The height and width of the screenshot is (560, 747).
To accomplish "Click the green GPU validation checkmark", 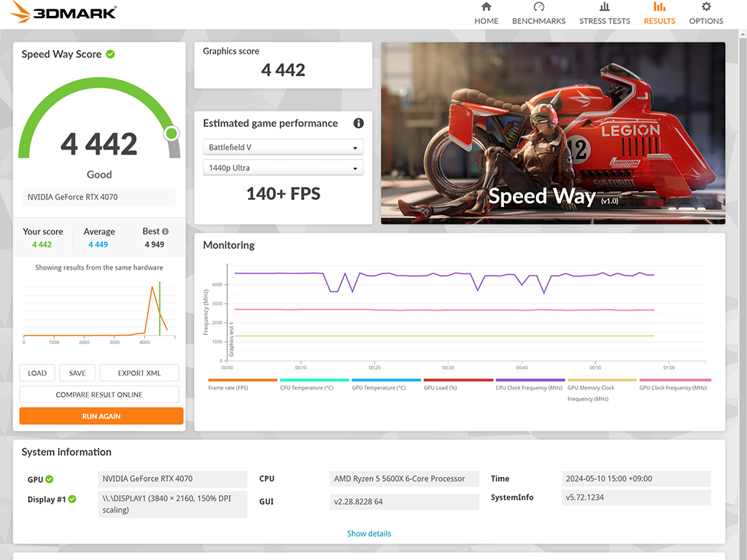I will [x=50, y=479].
